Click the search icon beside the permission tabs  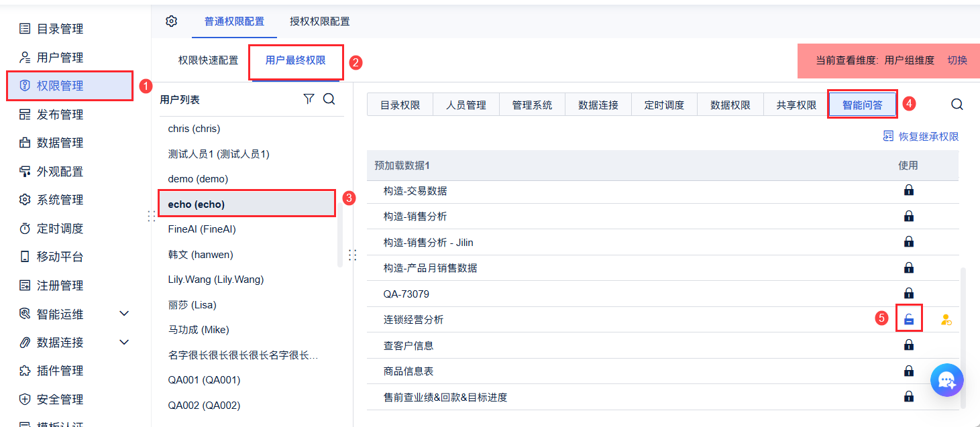(x=957, y=104)
